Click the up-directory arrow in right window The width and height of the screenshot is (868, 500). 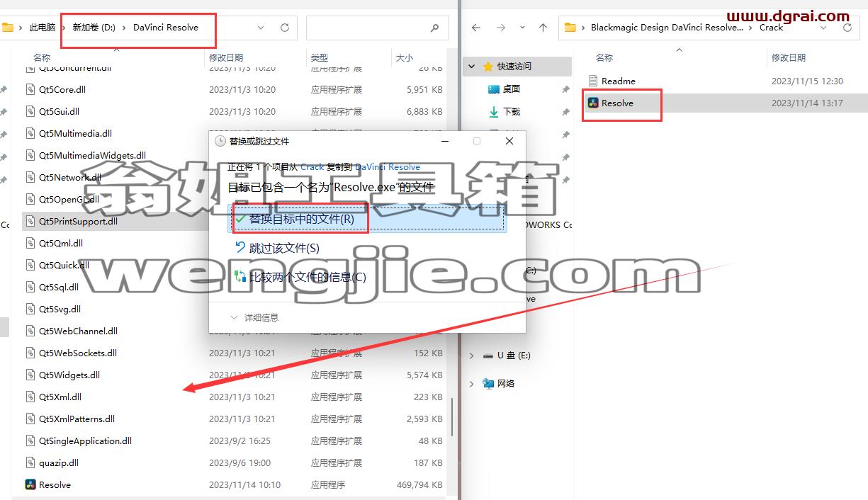543,28
